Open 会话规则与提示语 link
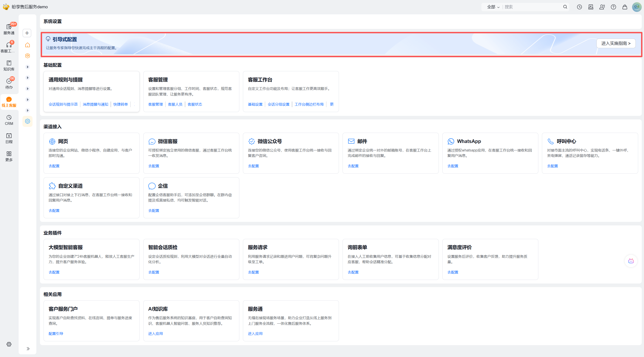Image resolution: width=644 pixels, height=357 pixels. click(x=63, y=104)
